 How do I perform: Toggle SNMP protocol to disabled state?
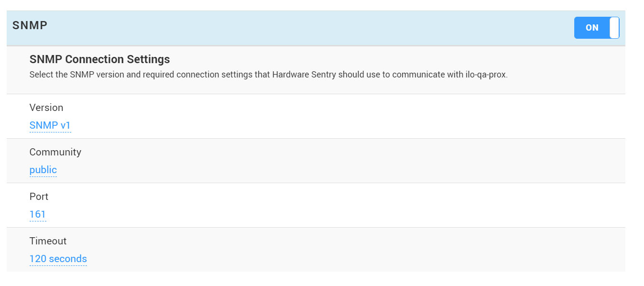pos(596,28)
